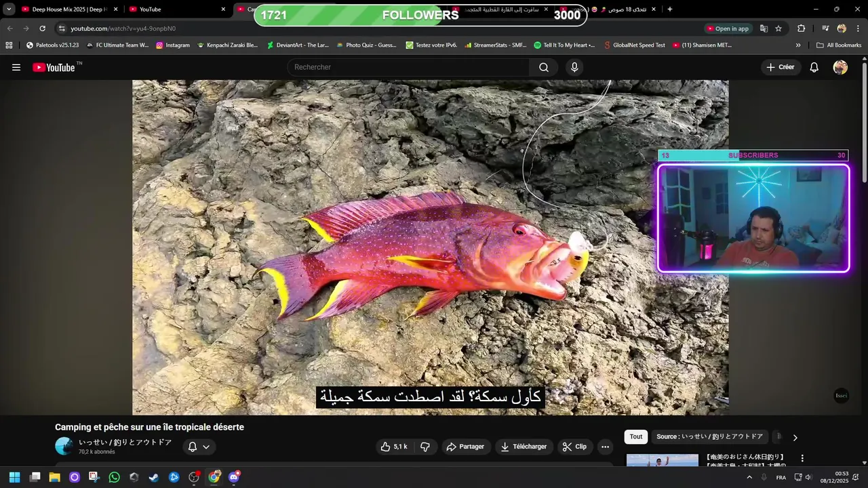Image resolution: width=868 pixels, height=488 pixels.
Task: Open the YouTube hamburger guide menu
Action: click(x=16, y=67)
